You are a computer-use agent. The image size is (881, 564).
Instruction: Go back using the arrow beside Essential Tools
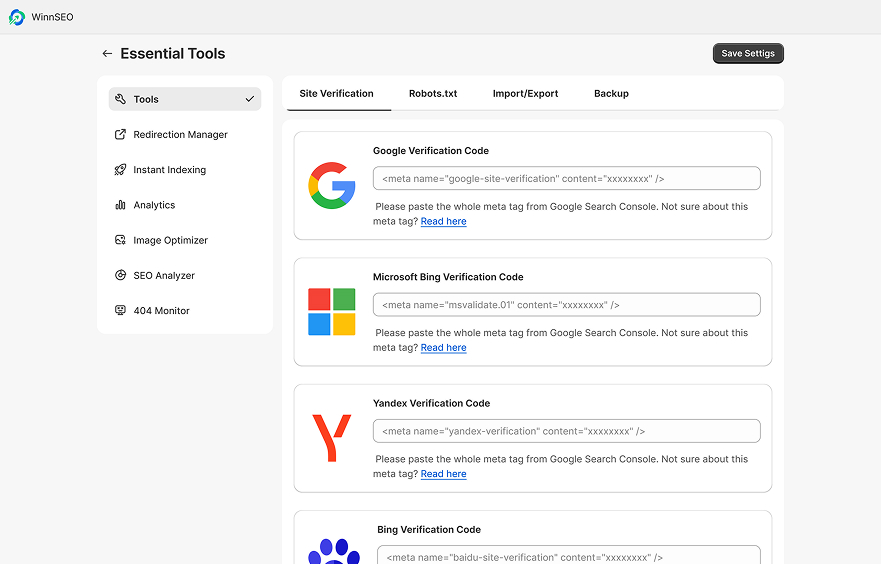click(107, 53)
